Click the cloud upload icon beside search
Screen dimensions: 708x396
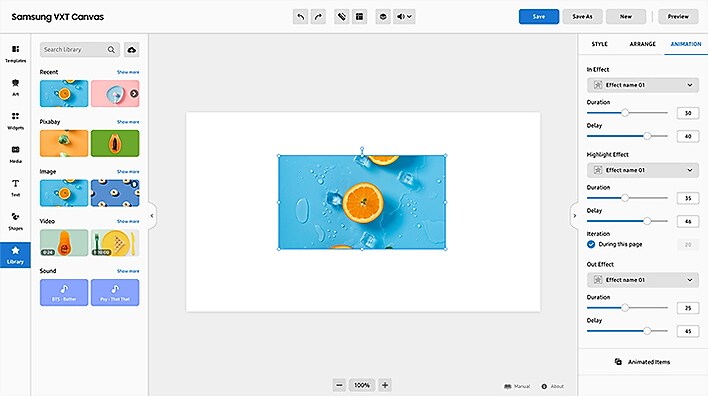point(131,50)
